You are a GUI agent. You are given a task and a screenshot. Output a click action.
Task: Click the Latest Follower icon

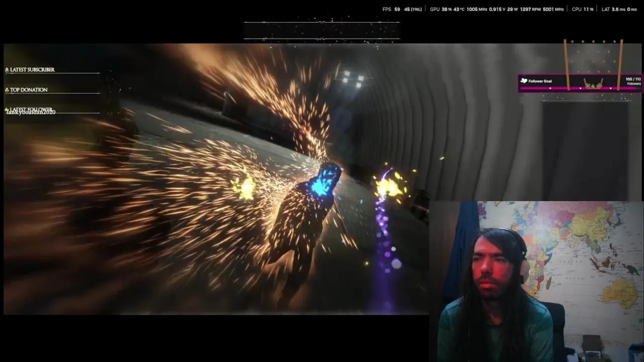[7, 109]
